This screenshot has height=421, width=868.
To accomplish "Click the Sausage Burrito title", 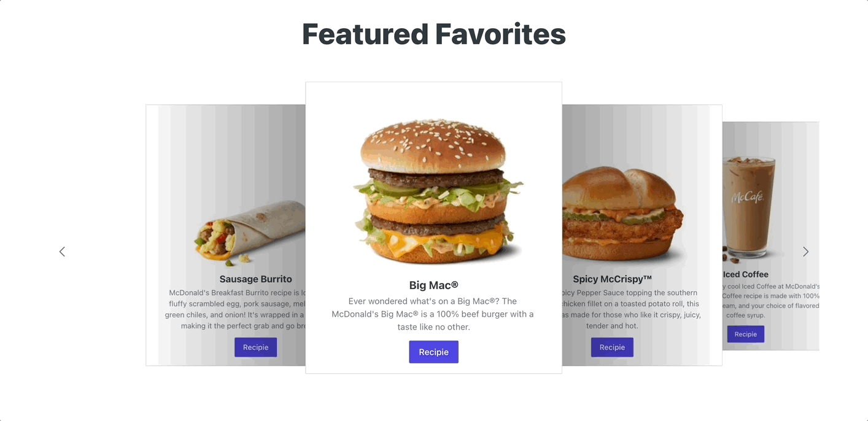I will point(255,279).
